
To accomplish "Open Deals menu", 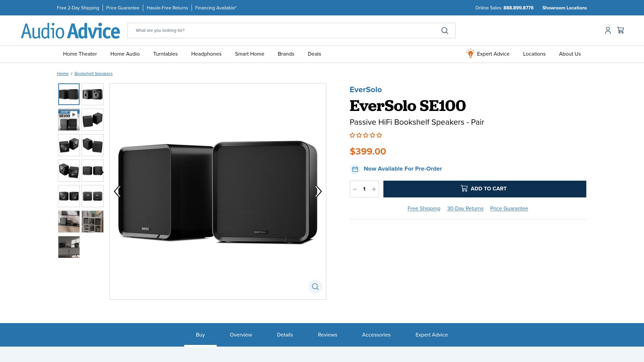I will (x=314, y=54).
